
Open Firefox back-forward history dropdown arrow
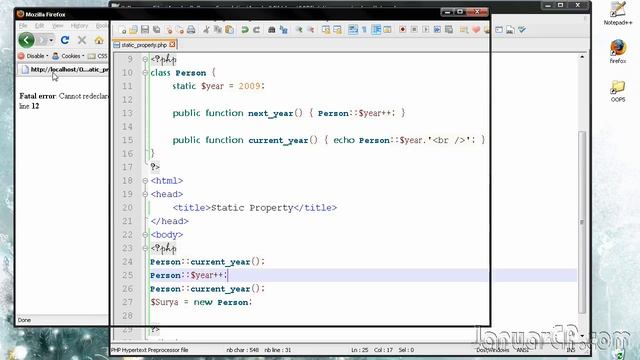tap(51, 40)
